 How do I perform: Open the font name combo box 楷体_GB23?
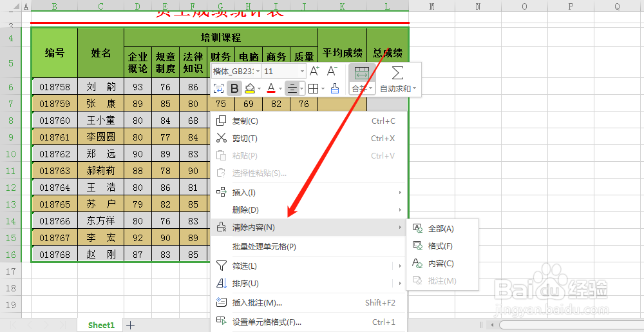point(236,72)
